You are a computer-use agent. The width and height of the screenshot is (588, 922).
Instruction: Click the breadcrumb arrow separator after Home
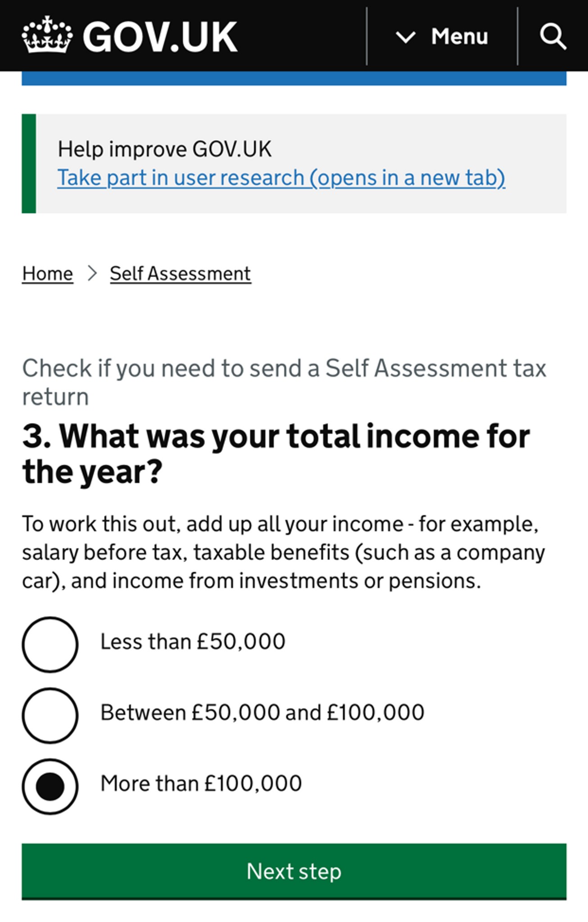click(92, 273)
